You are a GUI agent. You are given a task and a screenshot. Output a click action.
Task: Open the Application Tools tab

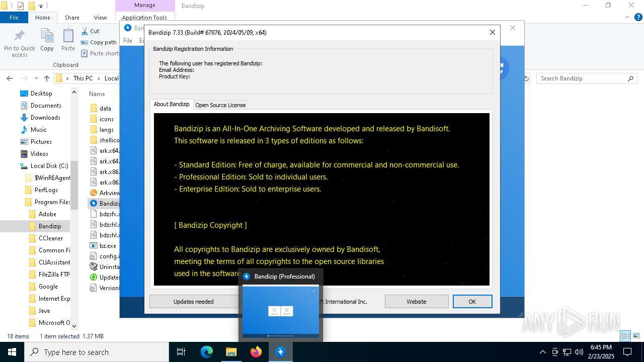point(144,17)
